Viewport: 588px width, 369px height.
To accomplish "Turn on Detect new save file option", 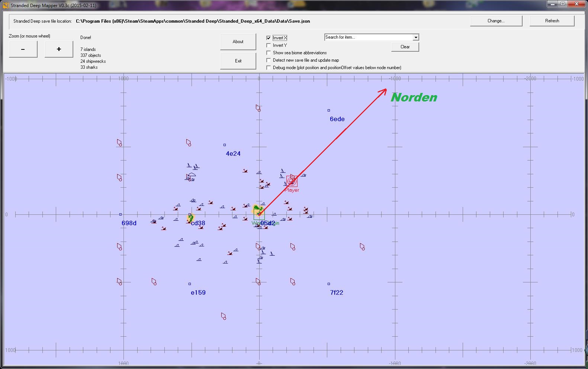I will [x=269, y=60].
